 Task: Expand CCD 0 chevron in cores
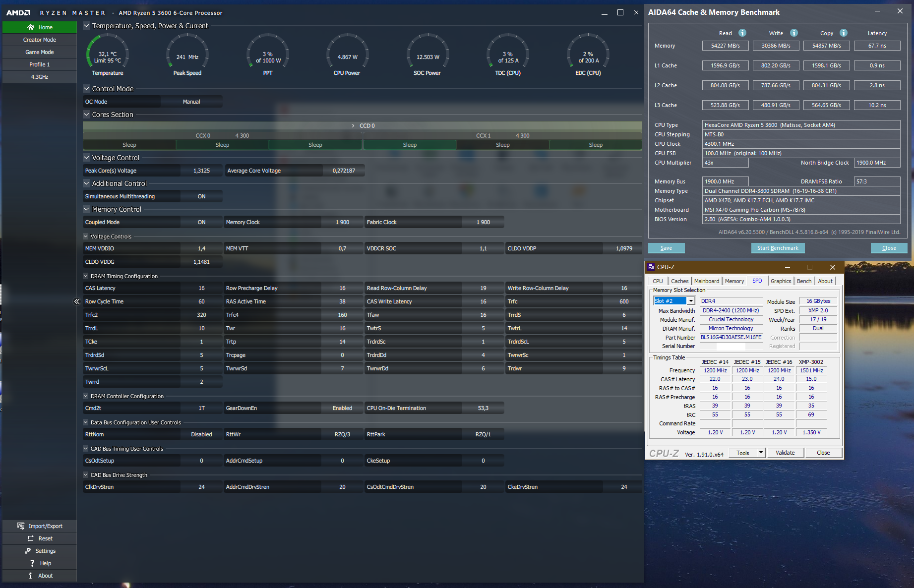353,125
